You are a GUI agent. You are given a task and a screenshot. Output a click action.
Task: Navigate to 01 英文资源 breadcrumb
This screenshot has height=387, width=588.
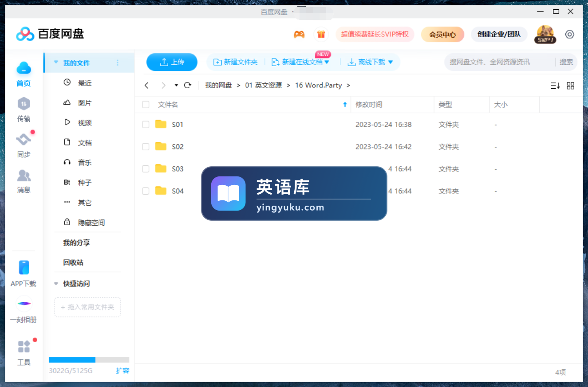point(263,85)
